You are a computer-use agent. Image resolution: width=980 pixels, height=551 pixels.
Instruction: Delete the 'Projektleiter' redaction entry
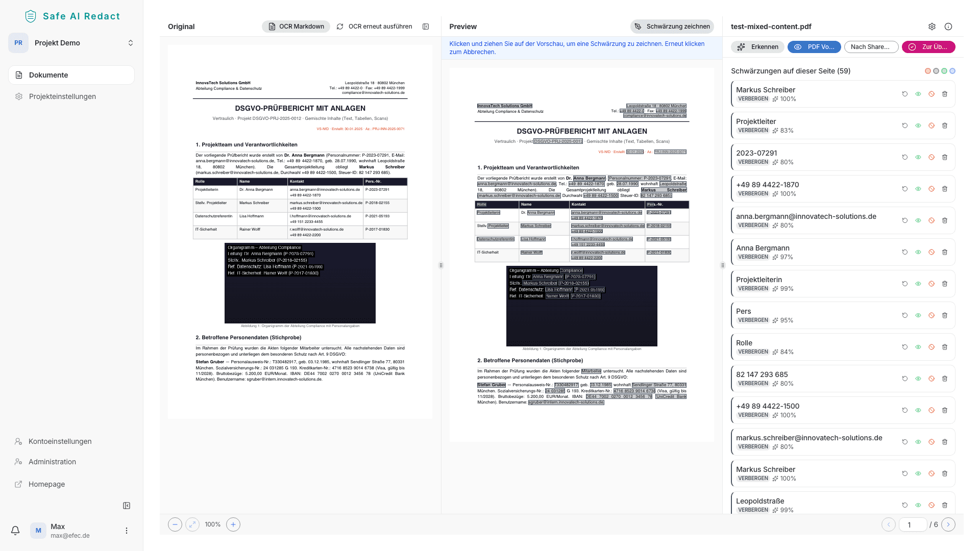[x=945, y=126]
